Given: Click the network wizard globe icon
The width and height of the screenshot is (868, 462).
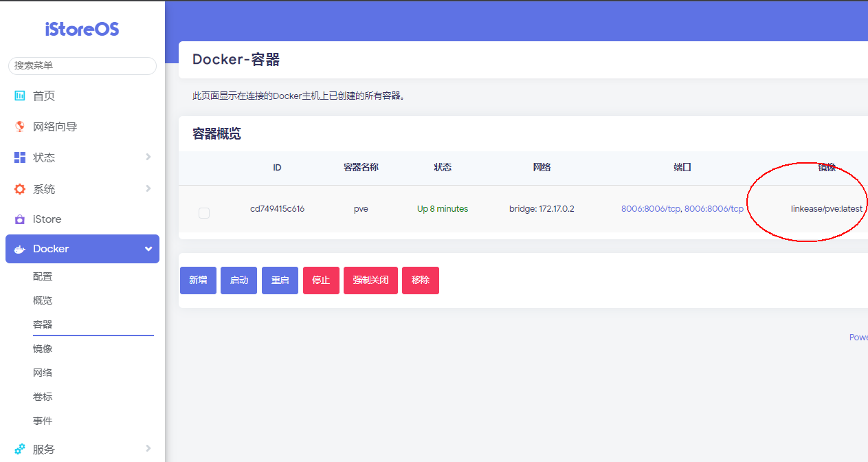Looking at the screenshot, I should [20, 126].
